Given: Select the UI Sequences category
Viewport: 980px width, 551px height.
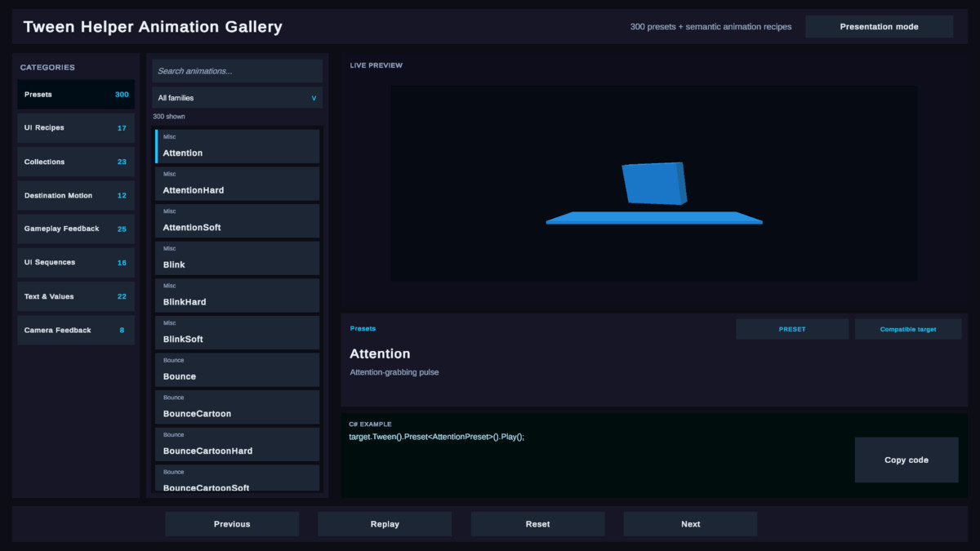Looking at the screenshot, I should click(76, 263).
